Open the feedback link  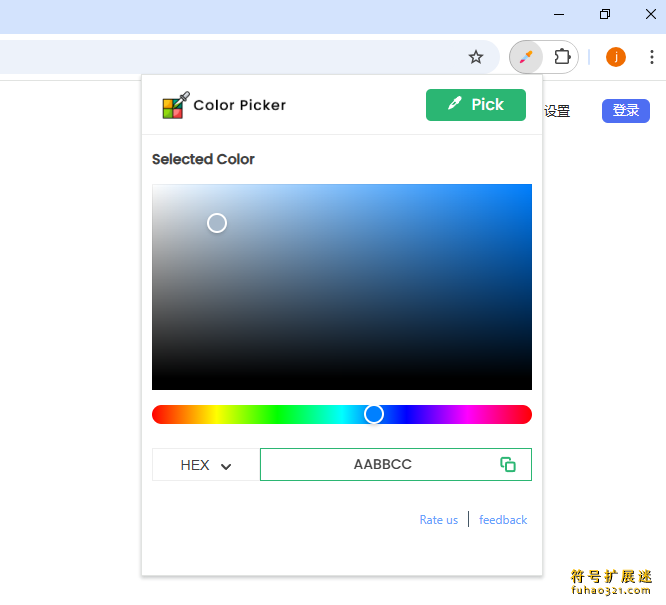(x=503, y=520)
